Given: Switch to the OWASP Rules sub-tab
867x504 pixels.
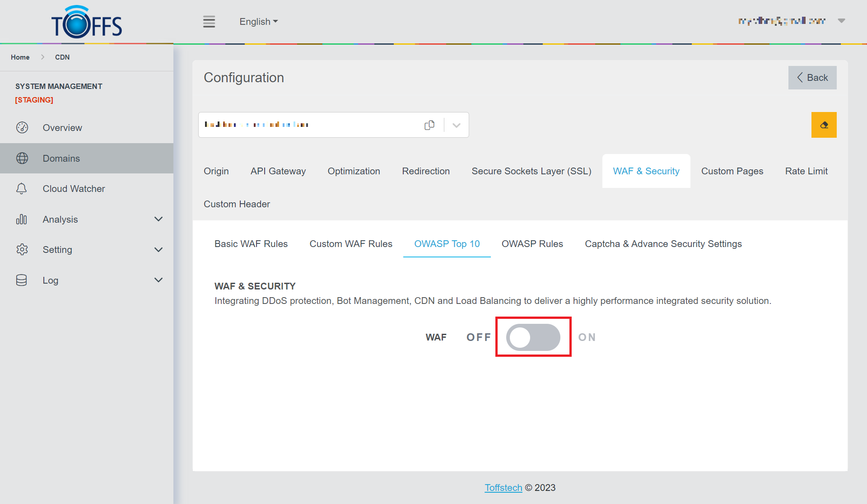Looking at the screenshot, I should click(532, 244).
